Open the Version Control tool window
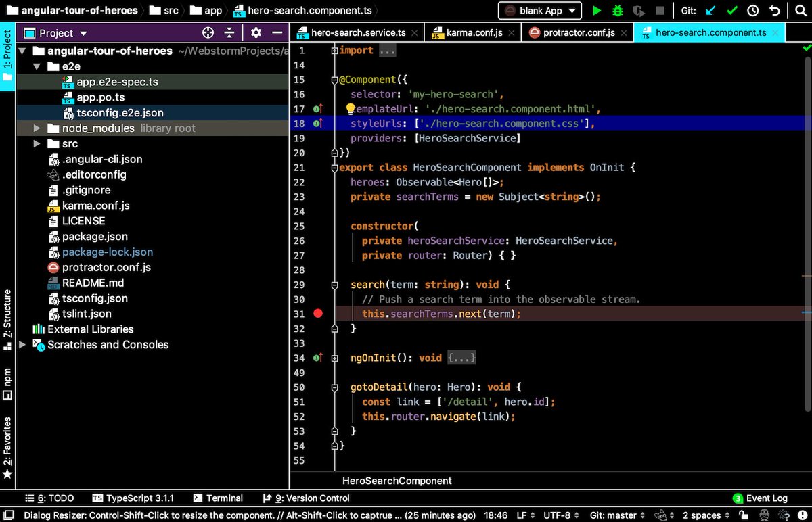Viewport: 812px width, 522px height. [306, 498]
